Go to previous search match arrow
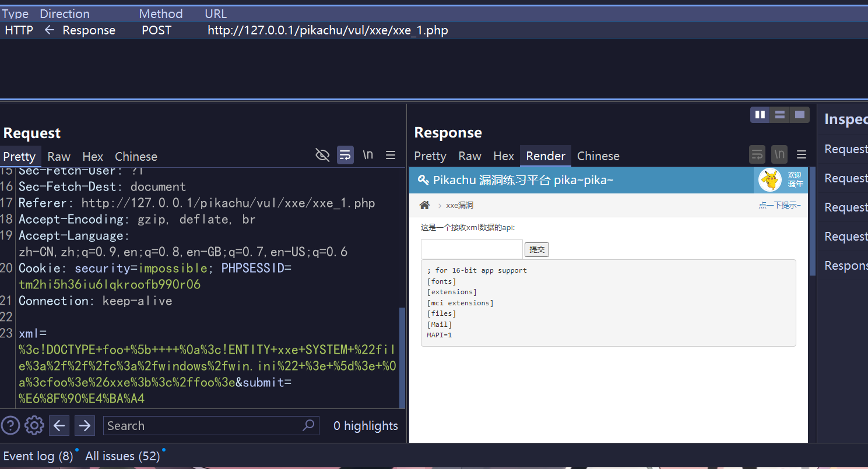 (x=59, y=425)
